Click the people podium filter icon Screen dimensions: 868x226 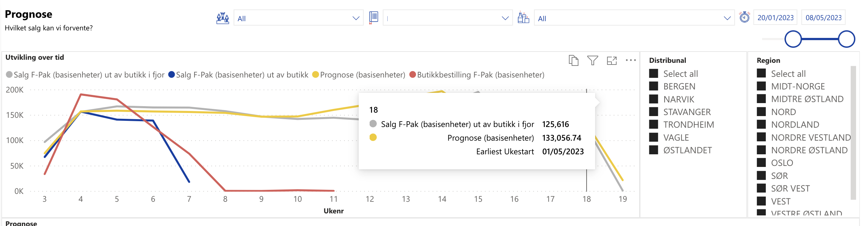pos(222,18)
